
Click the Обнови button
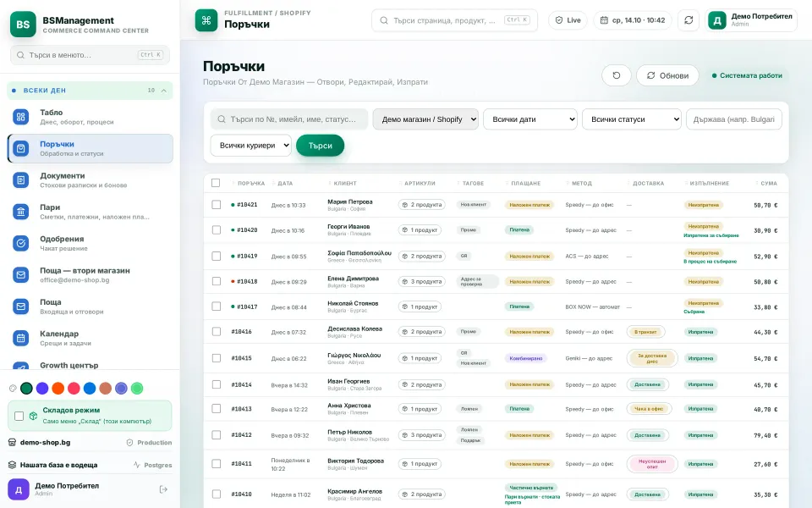pyautogui.click(x=667, y=75)
